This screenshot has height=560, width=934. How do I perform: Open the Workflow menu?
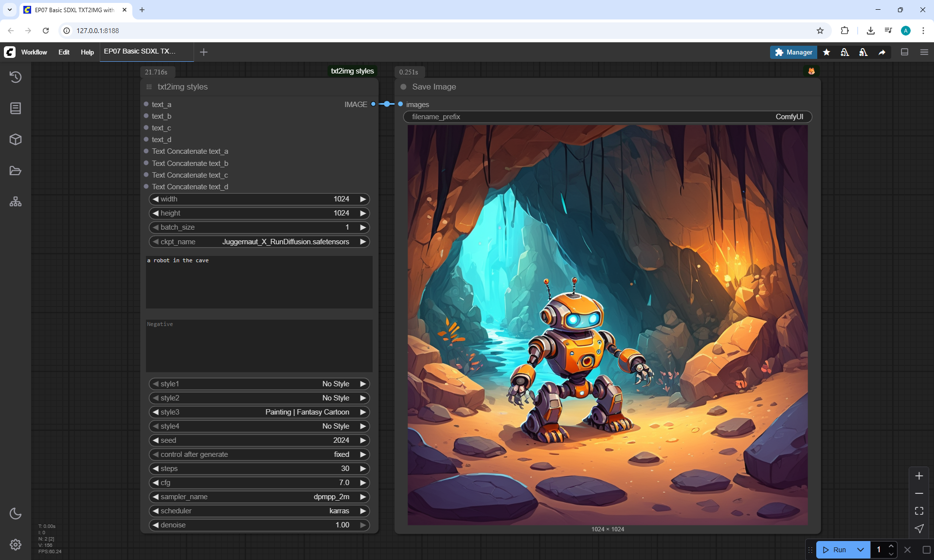coord(34,52)
